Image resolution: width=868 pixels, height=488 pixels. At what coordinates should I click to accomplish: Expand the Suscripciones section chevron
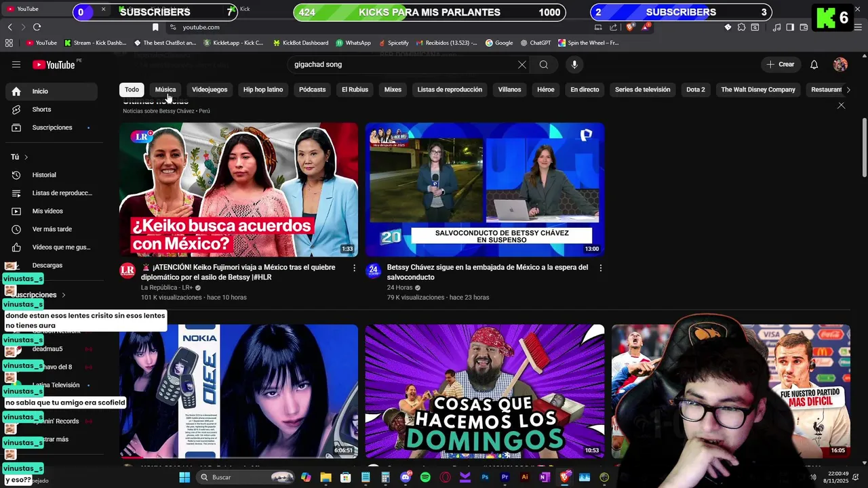[64, 295]
